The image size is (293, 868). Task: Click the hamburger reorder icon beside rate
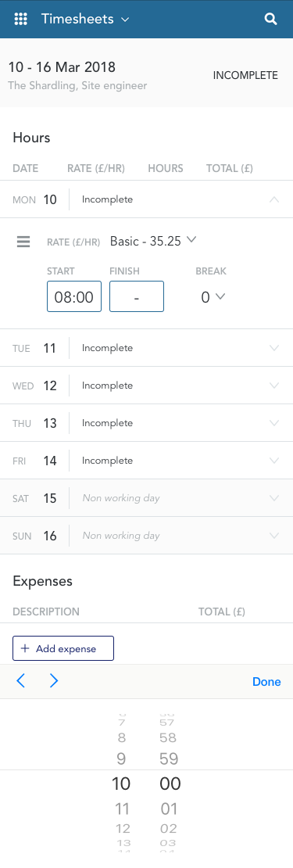[x=23, y=242]
